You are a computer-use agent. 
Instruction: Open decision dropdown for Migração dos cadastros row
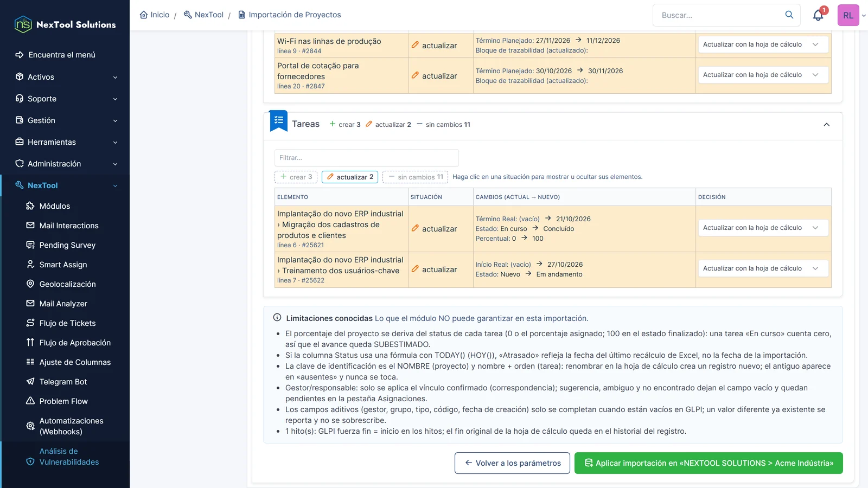tap(763, 228)
